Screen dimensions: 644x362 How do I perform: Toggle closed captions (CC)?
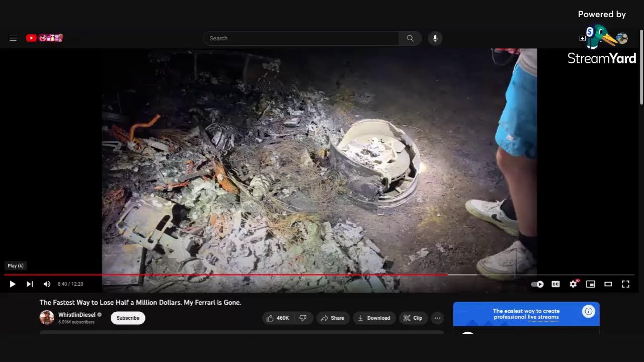555,284
